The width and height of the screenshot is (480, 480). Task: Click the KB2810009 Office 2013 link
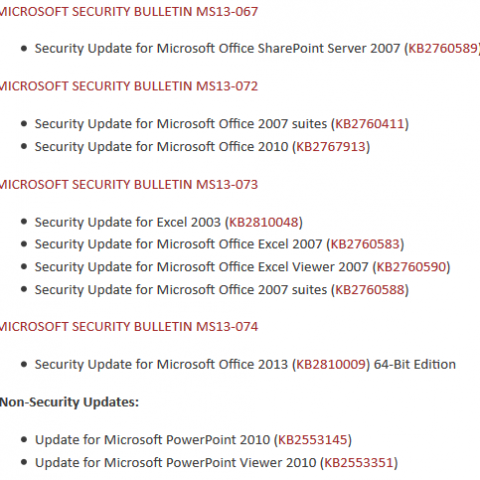[x=331, y=364]
